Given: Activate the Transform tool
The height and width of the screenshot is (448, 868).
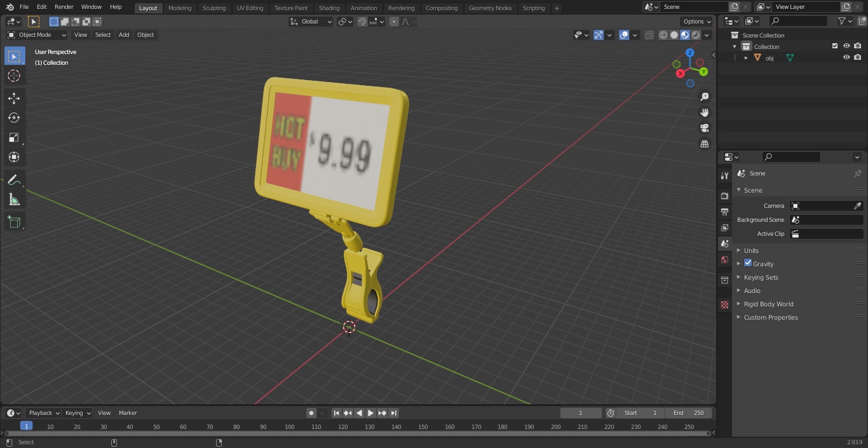Looking at the screenshot, I should click(14, 157).
